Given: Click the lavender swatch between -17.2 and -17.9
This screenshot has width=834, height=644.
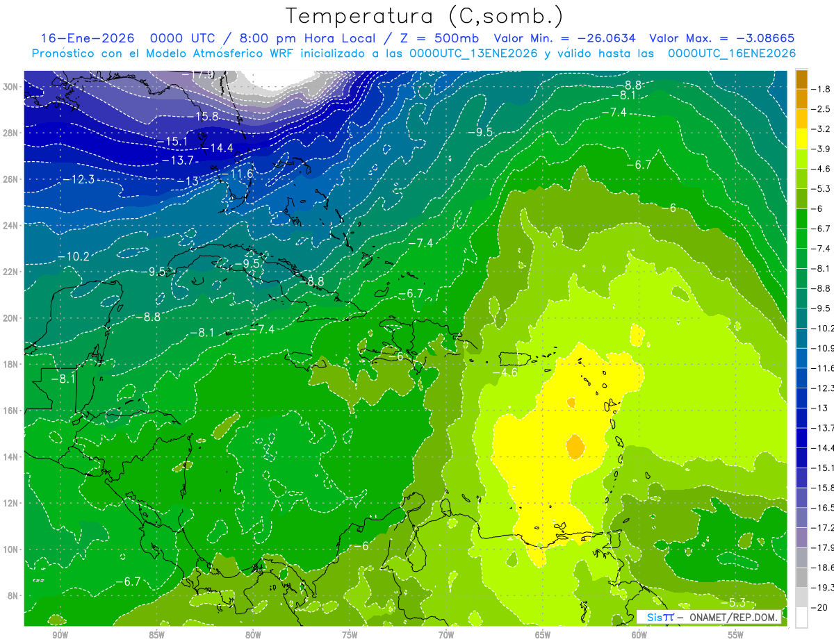Looking at the screenshot, I should tap(801, 538).
